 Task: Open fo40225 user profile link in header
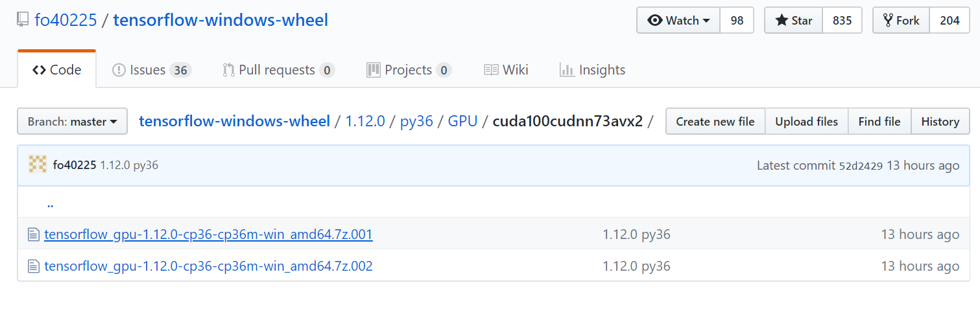click(x=66, y=20)
